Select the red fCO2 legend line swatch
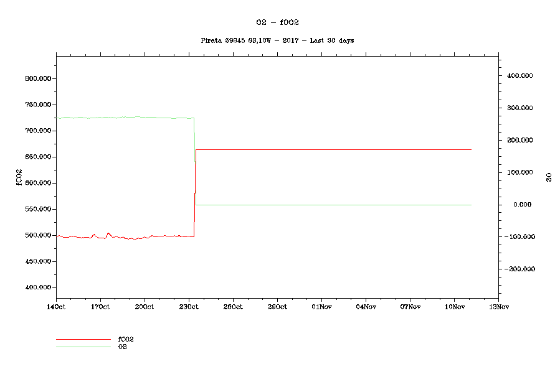Viewport: 555px width, 392px height. click(83, 340)
